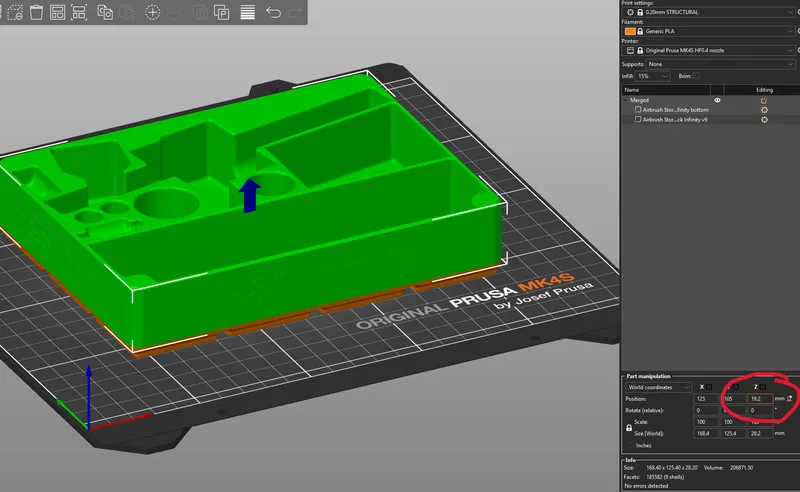This screenshot has width=800, height=492.
Task: Select Airbrush Stor...ck Infinity v9 row
Action: 710,119
